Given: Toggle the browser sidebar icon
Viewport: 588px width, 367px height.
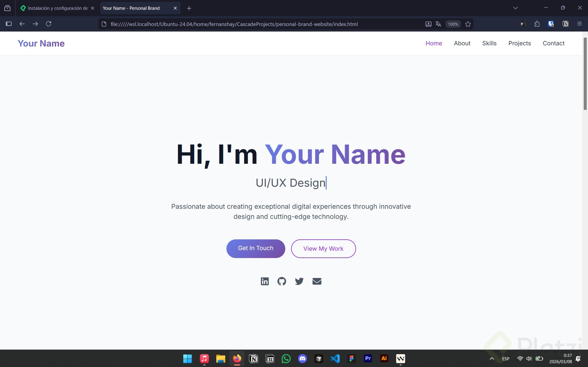Looking at the screenshot, I should click(9, 24).
